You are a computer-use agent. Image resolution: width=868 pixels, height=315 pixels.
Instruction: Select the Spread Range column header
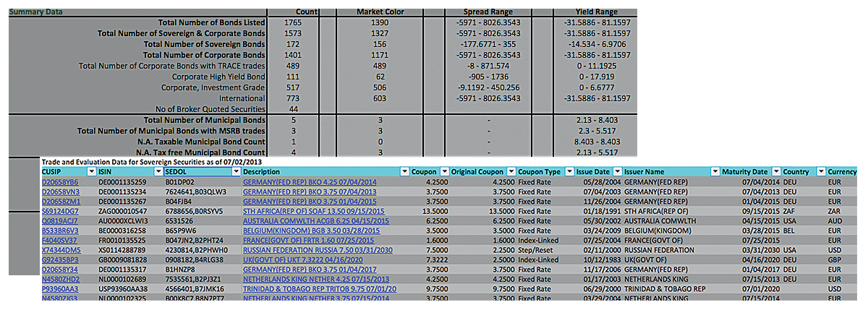pyautogui.click(x=488, y=12)
